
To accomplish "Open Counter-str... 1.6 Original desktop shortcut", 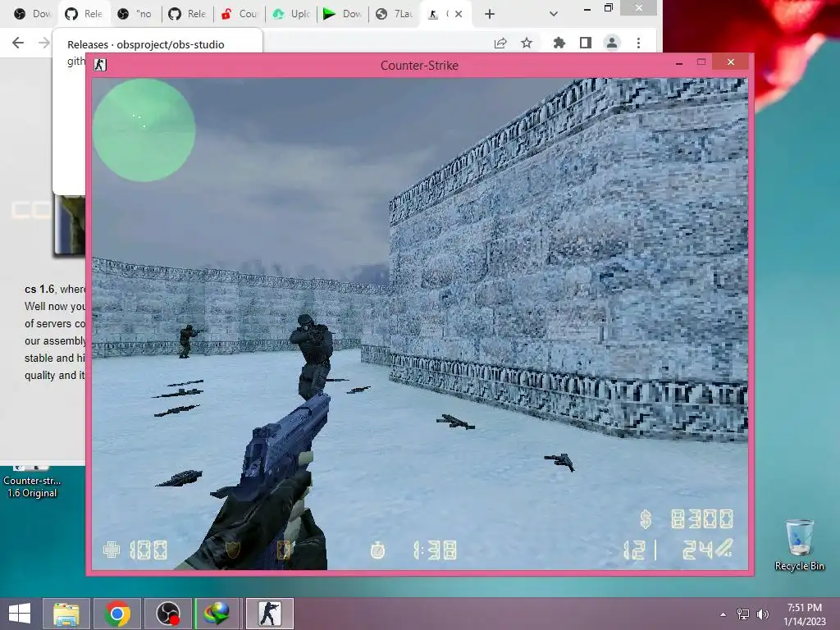I will click(32, 481).
